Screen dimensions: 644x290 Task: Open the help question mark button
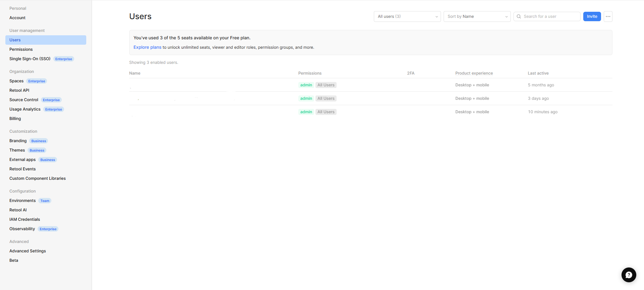(629, 275)
